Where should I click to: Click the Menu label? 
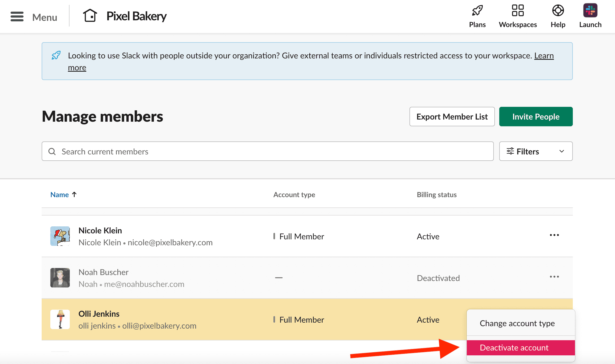pos(45,17)
